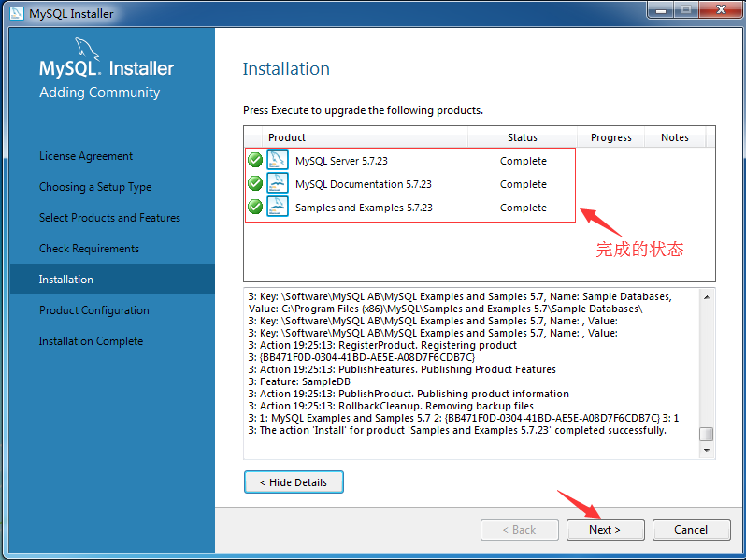
Task: Select the Installation step in the sidebar
Action: 113,280
